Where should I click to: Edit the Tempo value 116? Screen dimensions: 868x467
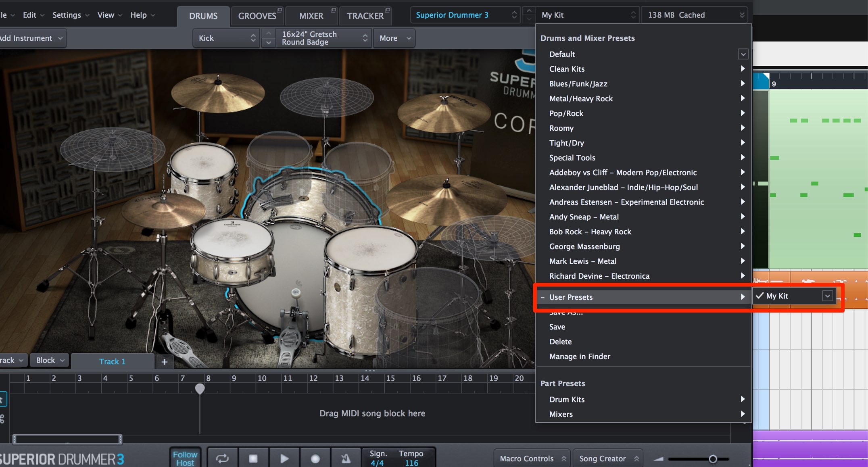point(411,463)
